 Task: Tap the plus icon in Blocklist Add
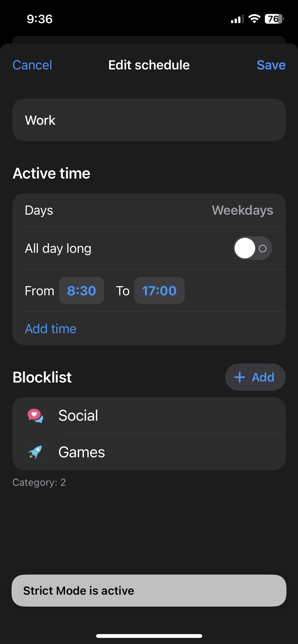(x=240, y=377)
